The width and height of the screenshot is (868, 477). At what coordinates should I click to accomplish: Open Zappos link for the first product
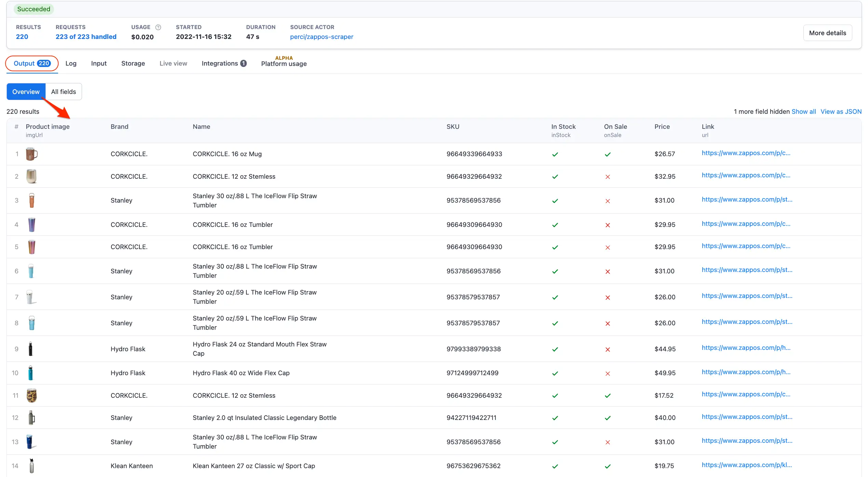746,153
